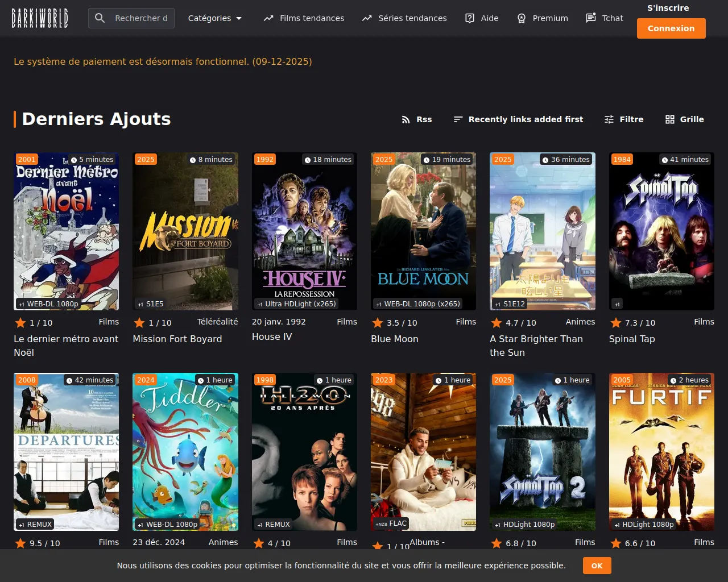The width and height of the screenshot is (728, 582).
Task: Click the 2001 year badge
Action: [27, 160]
